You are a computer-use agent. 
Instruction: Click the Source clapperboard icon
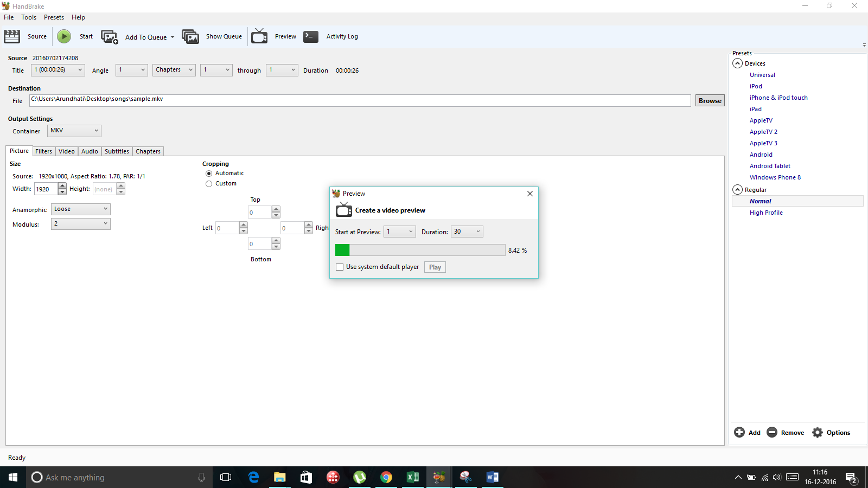pos(12,36)
